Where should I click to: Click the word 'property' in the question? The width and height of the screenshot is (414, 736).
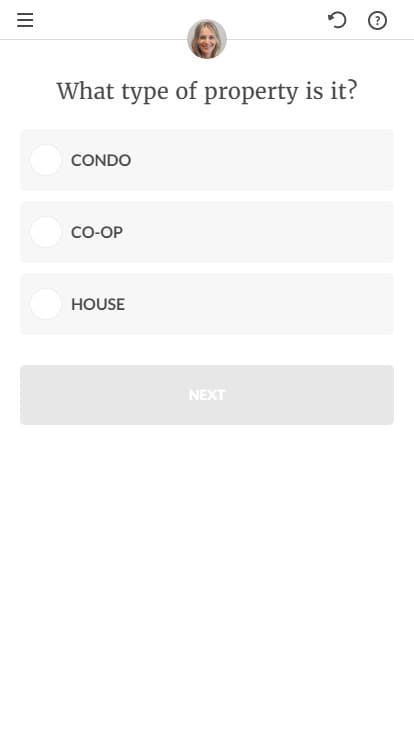click(x=251, y=92)
